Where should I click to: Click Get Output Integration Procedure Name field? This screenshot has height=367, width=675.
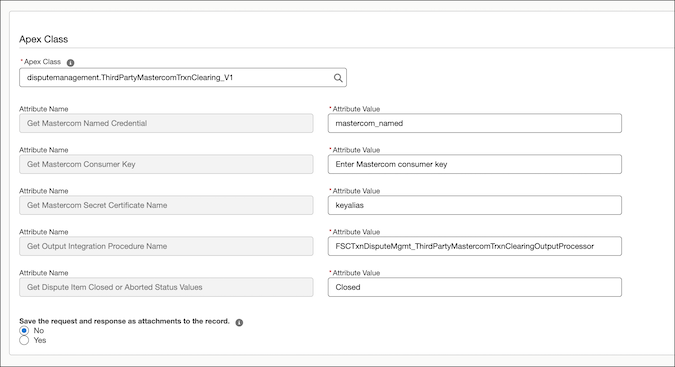click(x=166, y=246)
